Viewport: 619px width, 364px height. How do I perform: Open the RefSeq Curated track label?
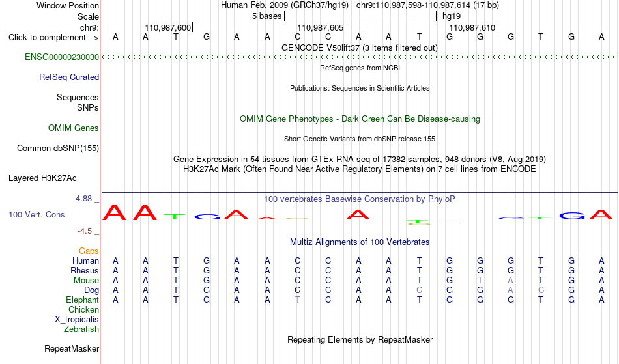pyautogui.click(x=69, y=77)
